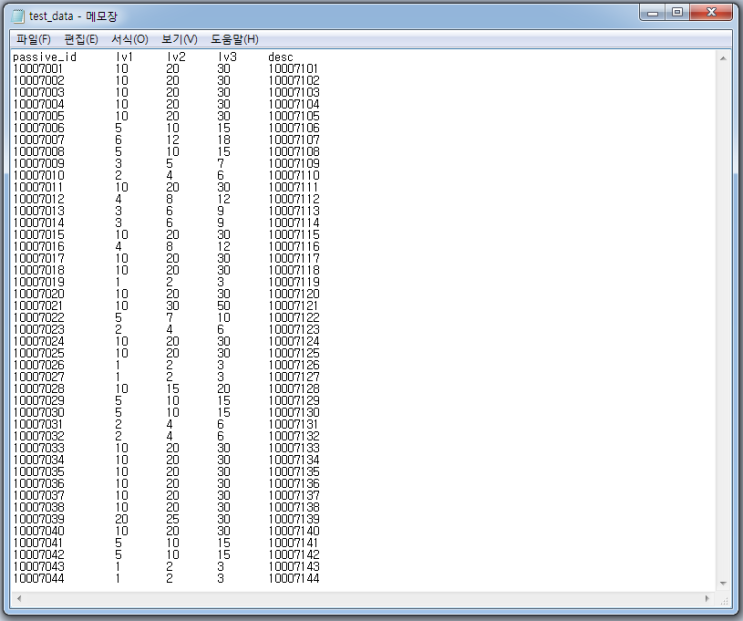Image resolution: width=743 pixels, height=621 pixels.
Task: Click desc value 10007139
Action: click(294, 519)
